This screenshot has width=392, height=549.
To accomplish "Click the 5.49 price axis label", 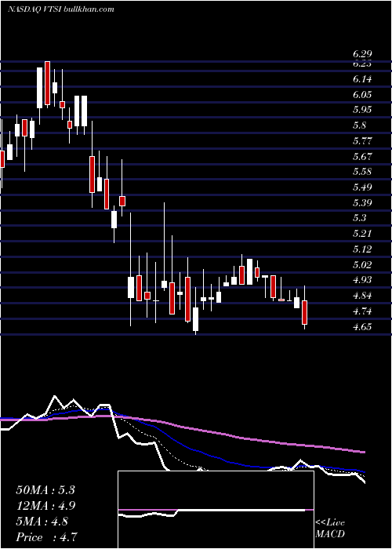I will [x=362, y=187].
